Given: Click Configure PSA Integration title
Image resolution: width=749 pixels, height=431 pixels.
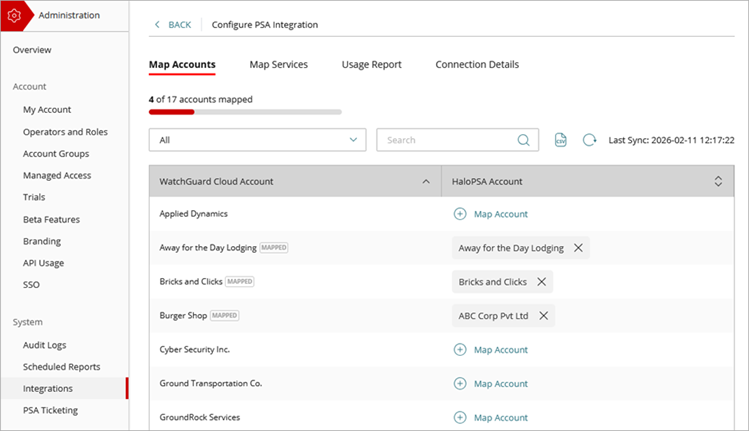Looking at the screenshot, I should [x=265, y=25].
